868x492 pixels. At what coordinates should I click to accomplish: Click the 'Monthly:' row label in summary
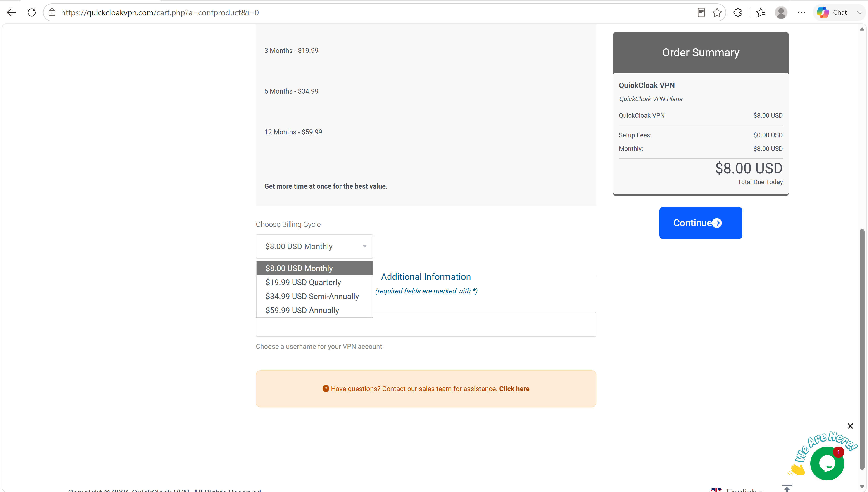(631, 149)
